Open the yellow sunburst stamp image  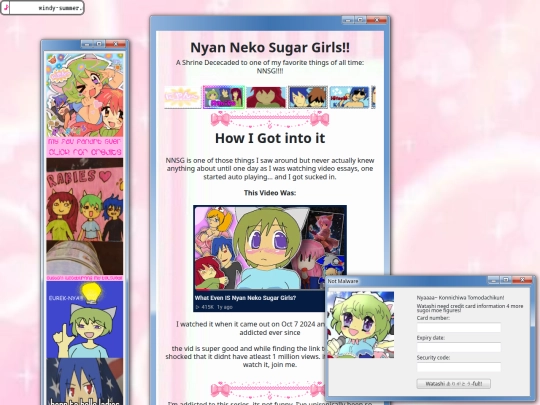[x=183, y=97]
